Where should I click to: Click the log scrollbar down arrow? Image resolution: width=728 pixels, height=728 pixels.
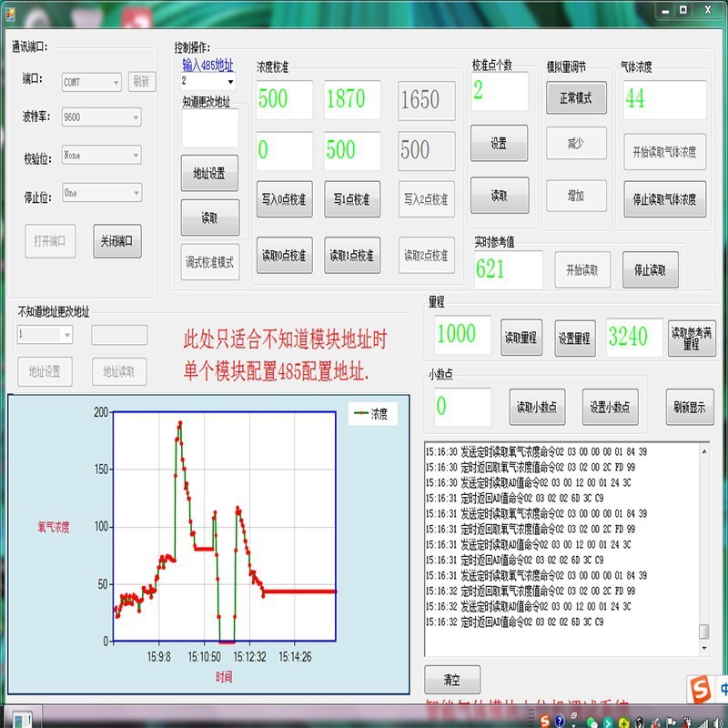(x=703, y=649)
